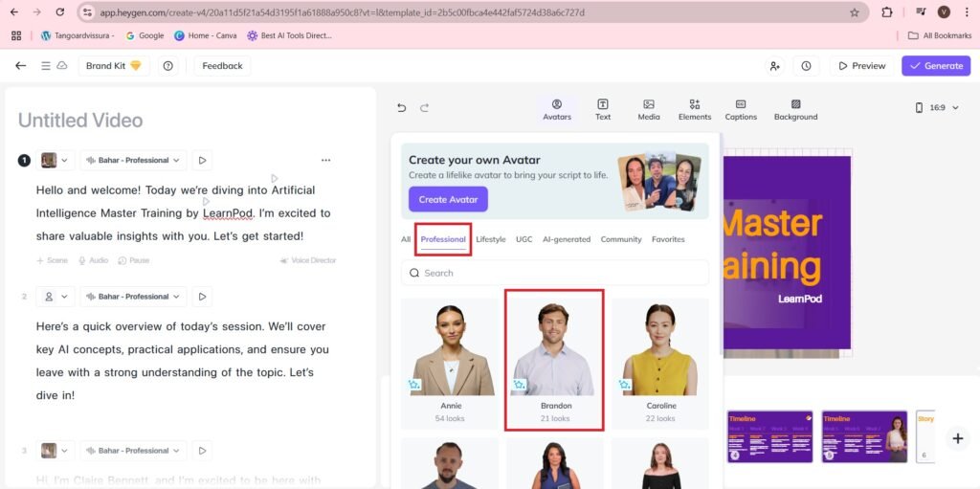Select the UGC avatar tab
The image size is (980, 489).
coord(523,239)
